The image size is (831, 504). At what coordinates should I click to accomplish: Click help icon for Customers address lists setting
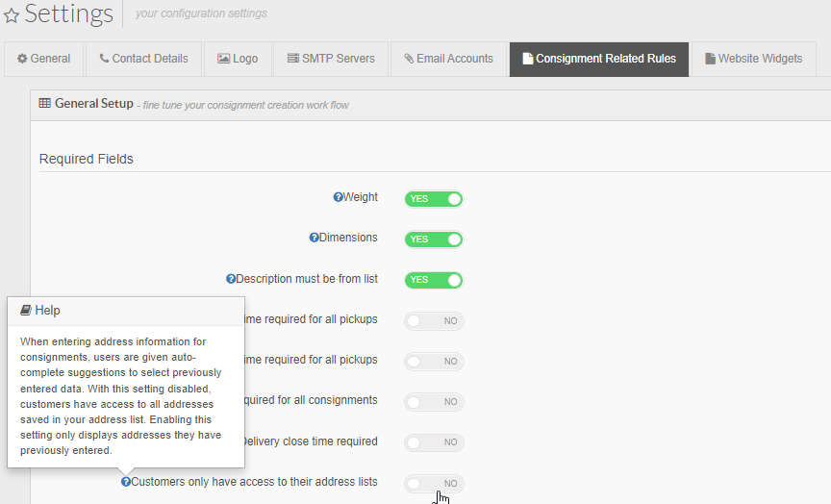tap(126, 482)
